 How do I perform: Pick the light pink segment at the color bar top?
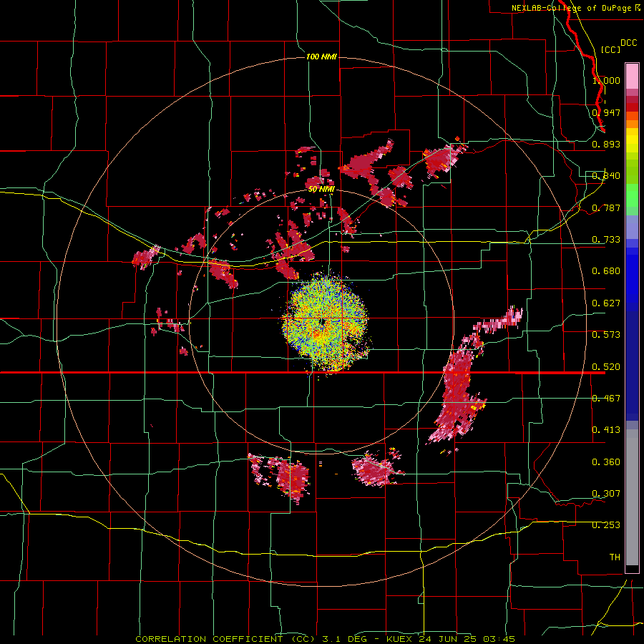(632, 77)
